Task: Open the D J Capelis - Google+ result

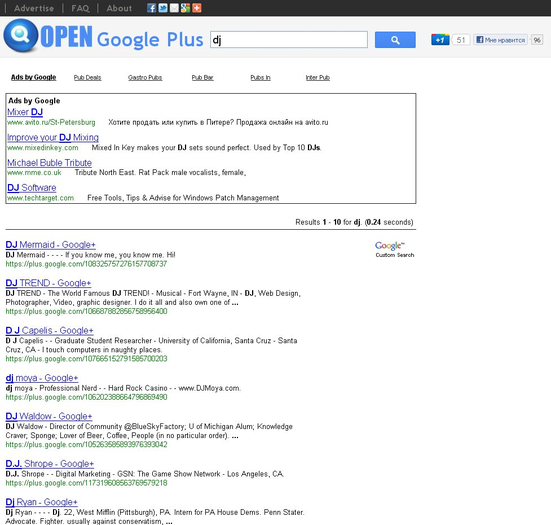Action: pyautogui.click(x=50, y=330)
